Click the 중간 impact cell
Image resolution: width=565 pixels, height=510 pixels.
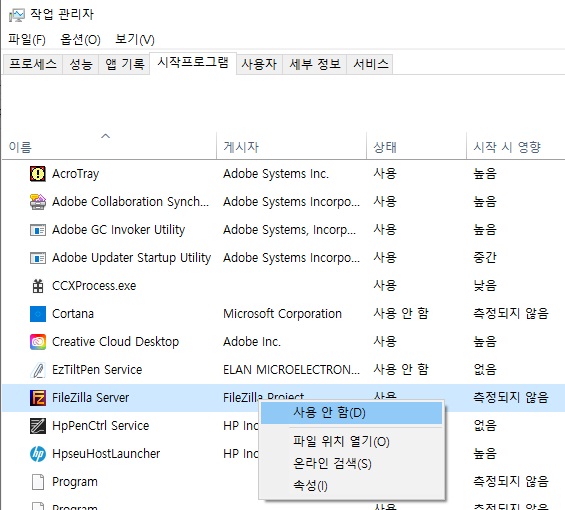click(485, 257)
